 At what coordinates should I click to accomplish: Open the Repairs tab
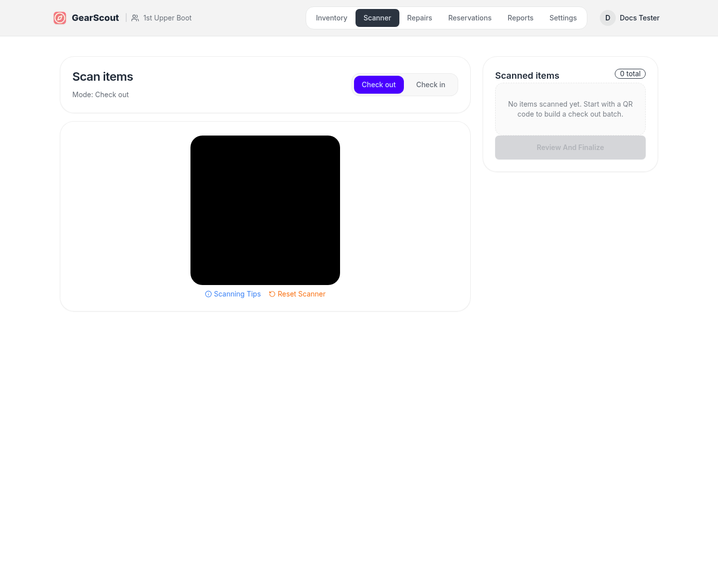coord(419,18)
